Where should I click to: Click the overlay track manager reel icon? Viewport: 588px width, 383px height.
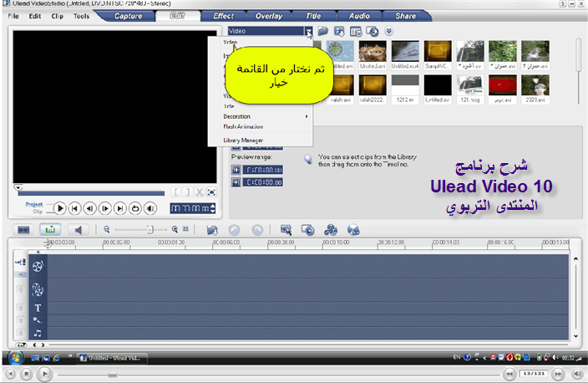tap(331, 230)
